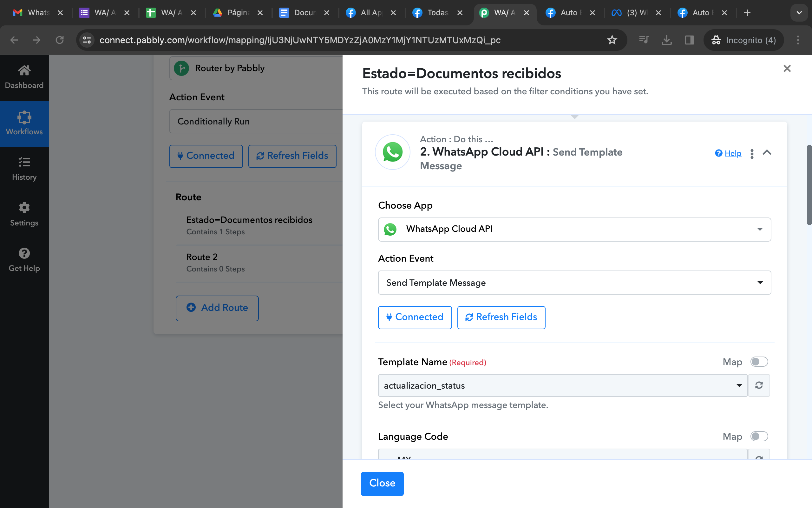Open the Send Template Message action event dropdown
The image size is (812, 508).
pyautogui.click(x=574, y=283)
